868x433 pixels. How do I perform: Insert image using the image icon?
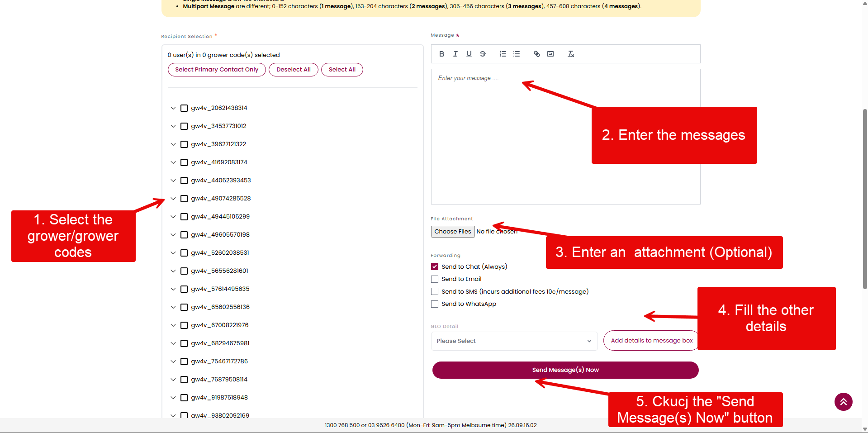tap(550, 54)
